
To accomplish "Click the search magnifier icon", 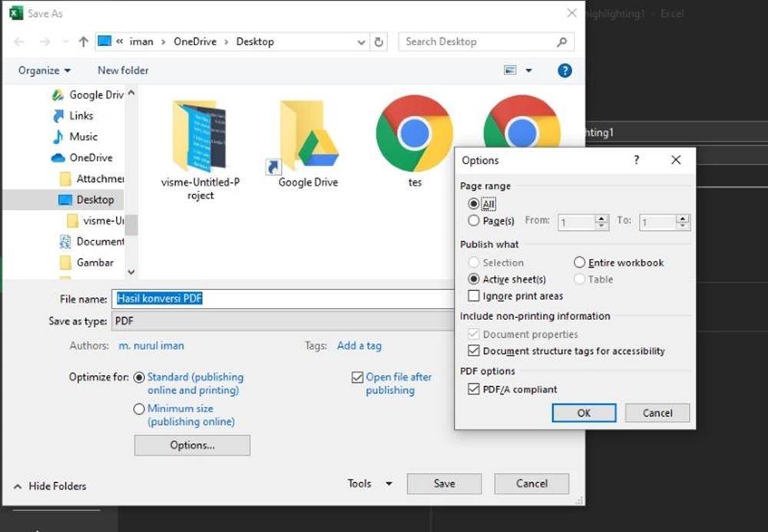I will click(x=562, y=42).
